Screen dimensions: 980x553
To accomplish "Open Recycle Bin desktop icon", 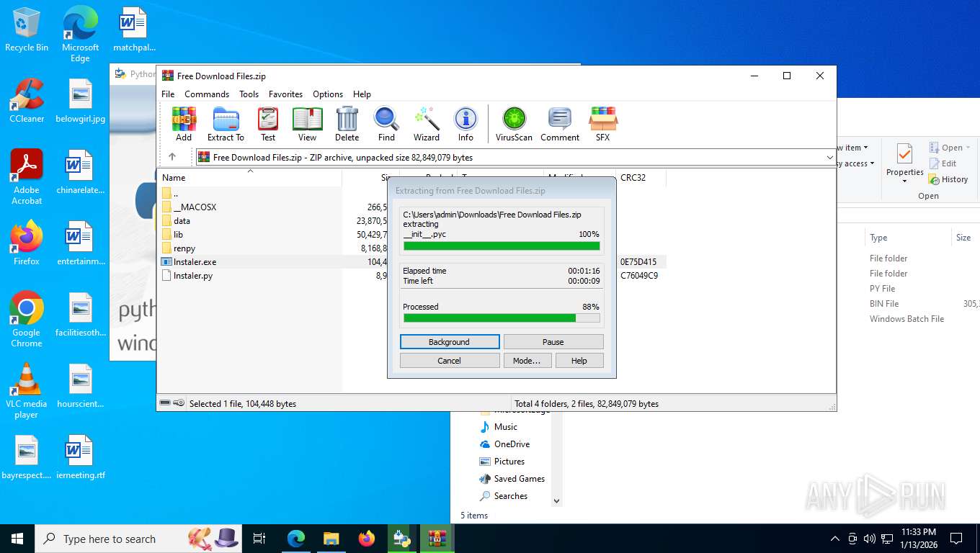I will point(27,30).
